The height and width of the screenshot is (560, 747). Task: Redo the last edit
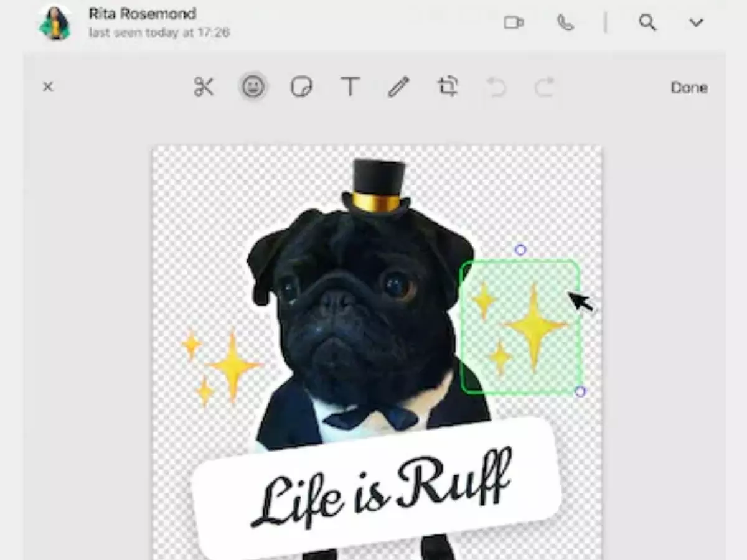point(544,88)
